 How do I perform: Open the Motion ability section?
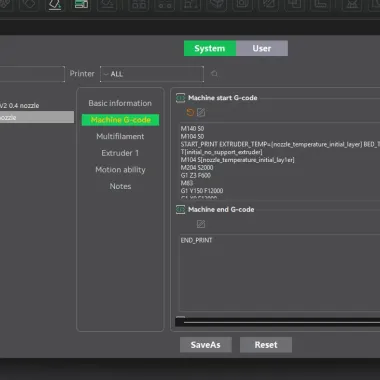click(120, 170)
